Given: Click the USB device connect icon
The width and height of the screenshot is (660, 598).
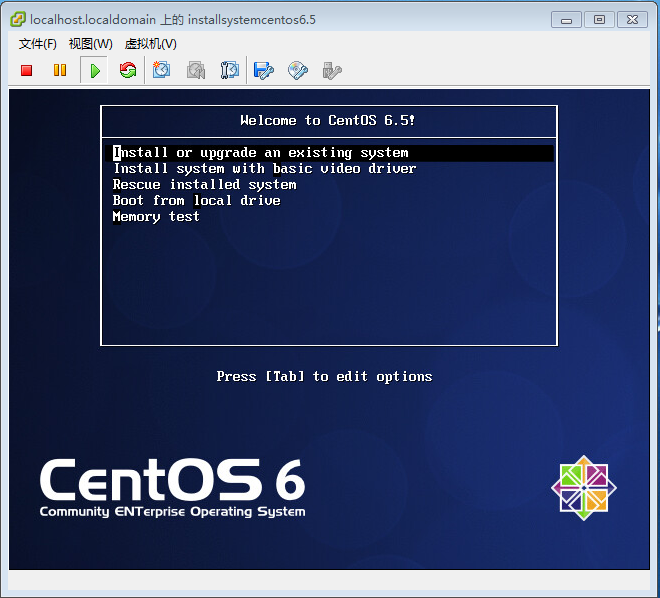Looking at the screenshot, I should pyautogui.click(x=332, y=71).
